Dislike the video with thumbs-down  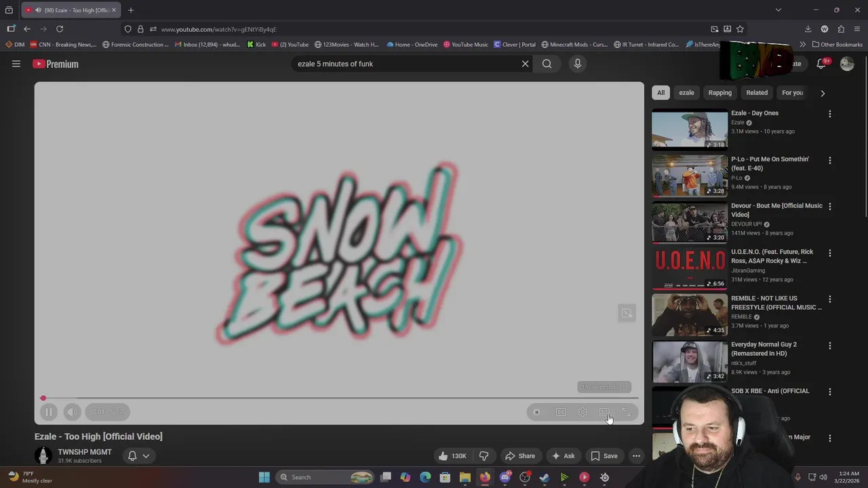(484, 456)
